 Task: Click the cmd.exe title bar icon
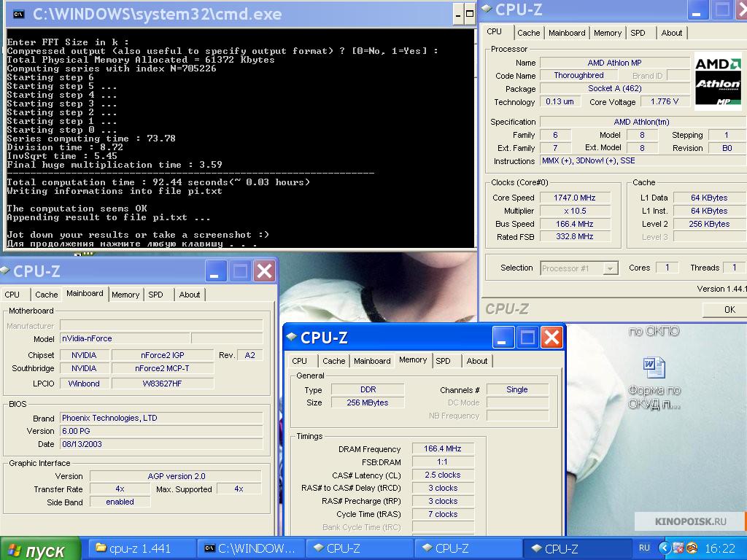(18, 15)
